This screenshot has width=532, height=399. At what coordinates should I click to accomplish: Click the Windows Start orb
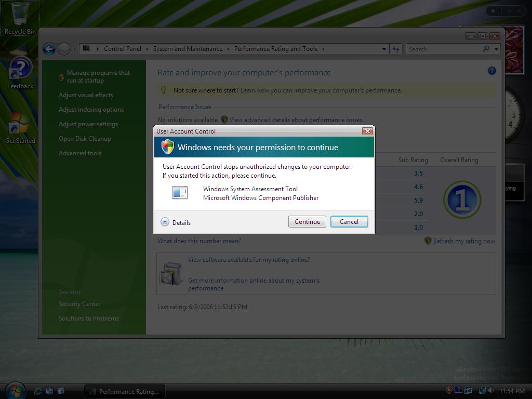click(15, 390)
